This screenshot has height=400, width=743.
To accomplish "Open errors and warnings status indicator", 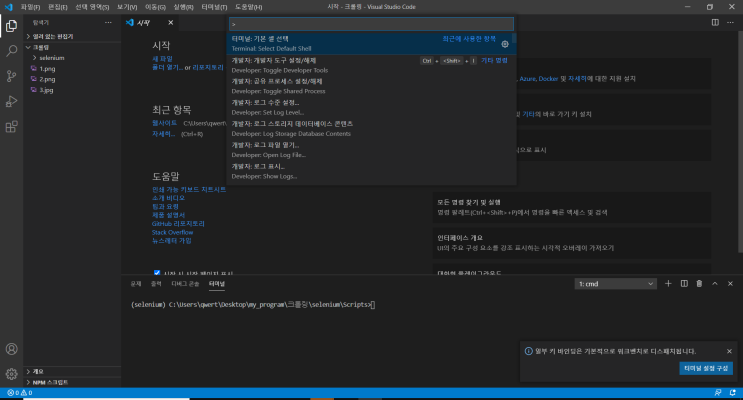I will click(19, 393).
